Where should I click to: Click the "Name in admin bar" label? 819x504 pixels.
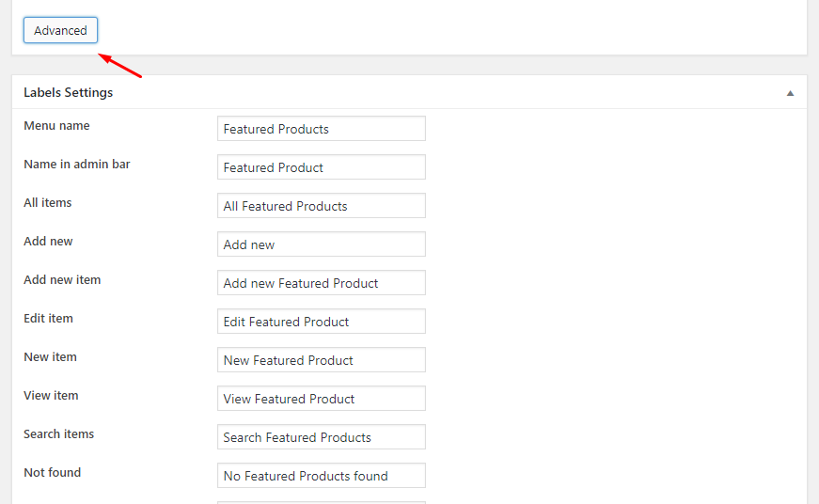(77, 165)
